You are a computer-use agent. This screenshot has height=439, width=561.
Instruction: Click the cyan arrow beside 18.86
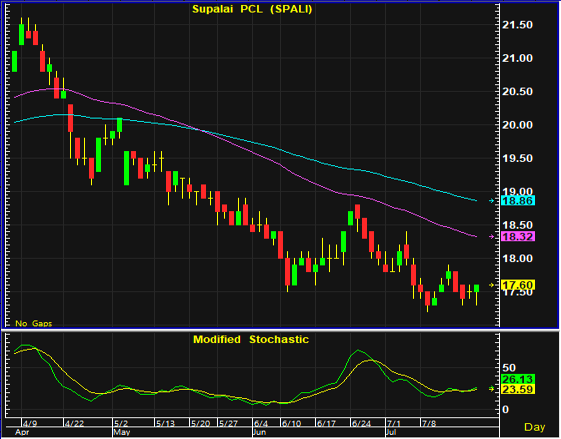492,201
